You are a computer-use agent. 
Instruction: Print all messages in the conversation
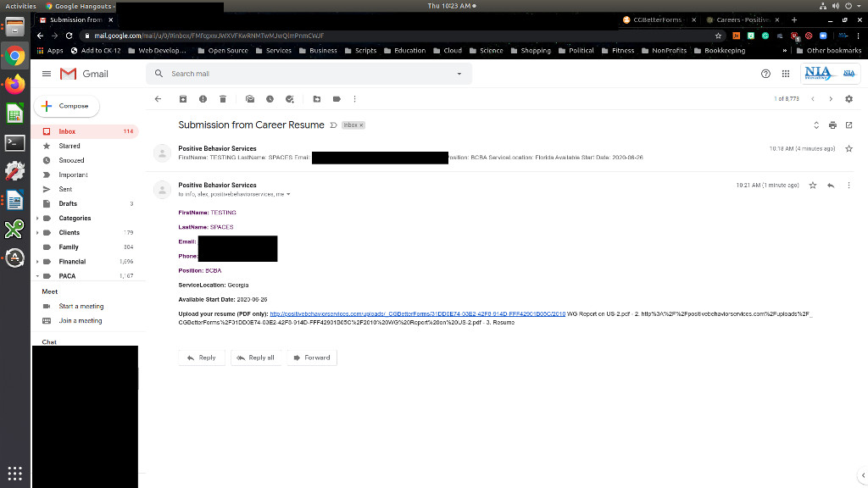832,125
